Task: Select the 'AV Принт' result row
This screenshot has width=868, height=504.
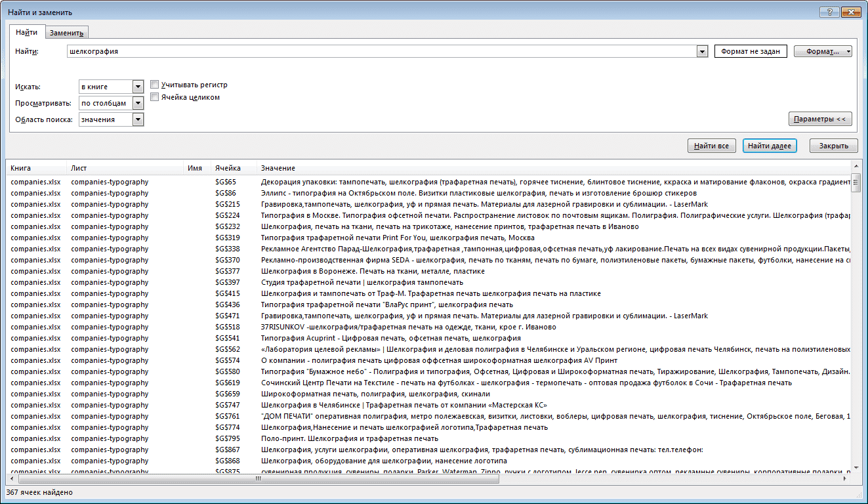Action: [x=428, y=360]
